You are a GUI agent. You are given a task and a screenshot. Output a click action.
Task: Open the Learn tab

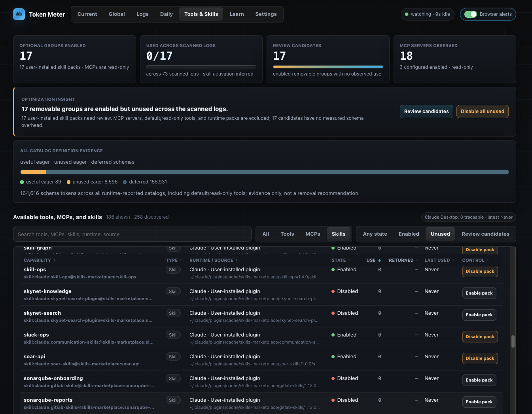(x=237, y=14)
